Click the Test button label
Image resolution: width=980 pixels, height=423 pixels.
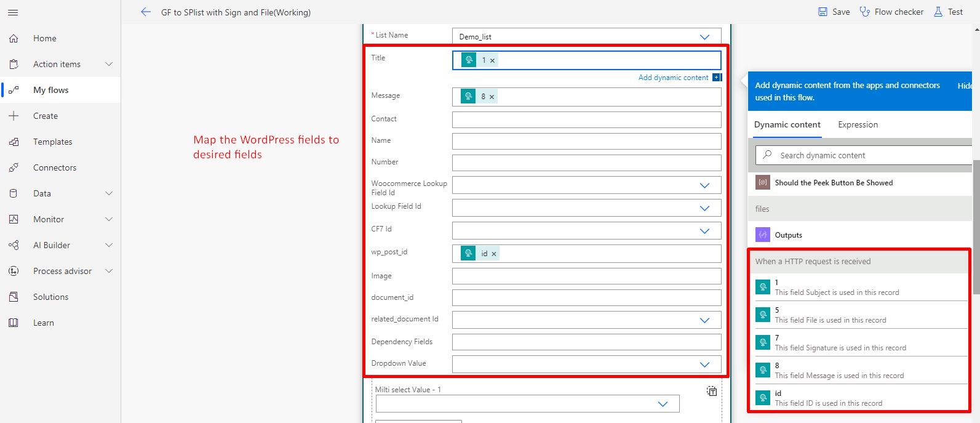(x=955, y=12)
